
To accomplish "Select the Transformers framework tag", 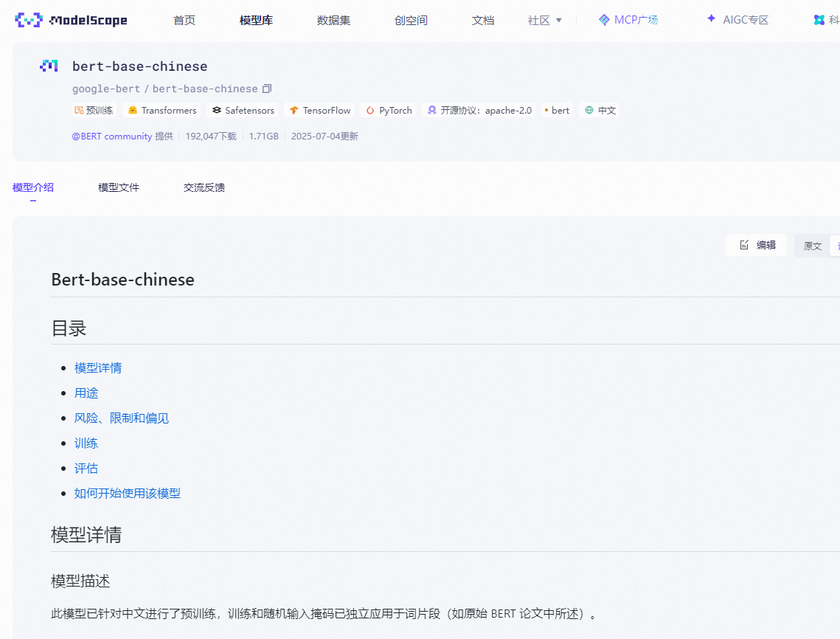I will pos(162,110).
